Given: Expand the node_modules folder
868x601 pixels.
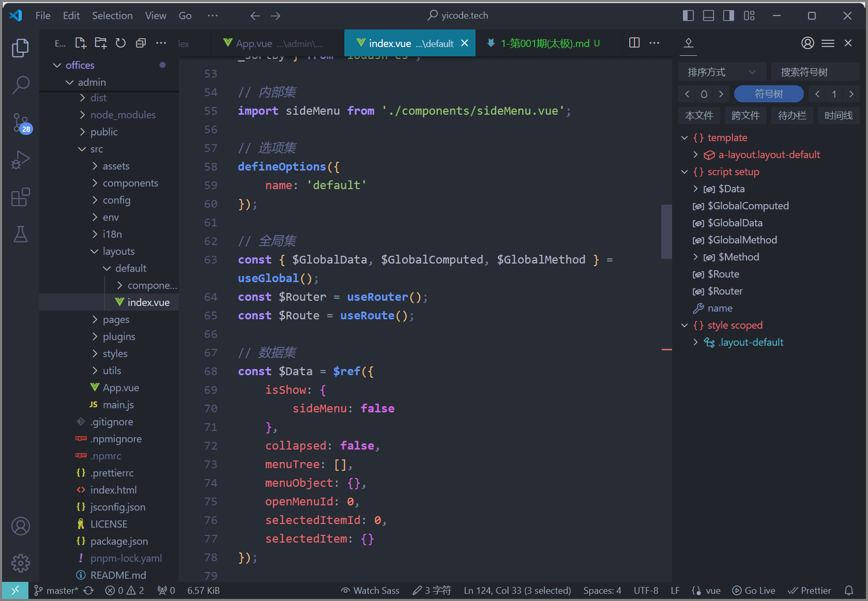Looking at the screenshot, I should tap(109, 115).
